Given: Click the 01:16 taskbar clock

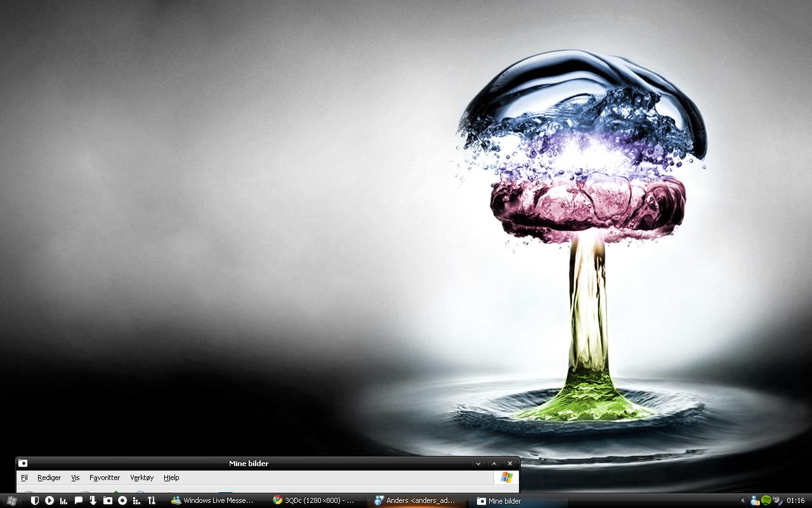Looking at the screenshot, I should (796, 500).
